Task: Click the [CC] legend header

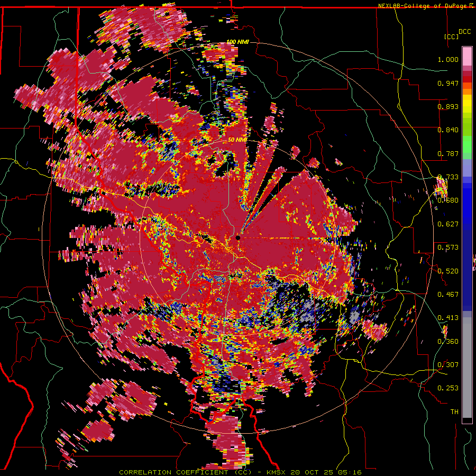Action: point(451,36)
